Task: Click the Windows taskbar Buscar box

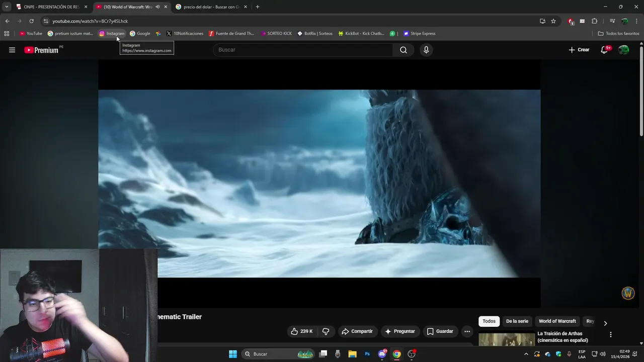Action: pyautogui.click(x=278, y=354)
